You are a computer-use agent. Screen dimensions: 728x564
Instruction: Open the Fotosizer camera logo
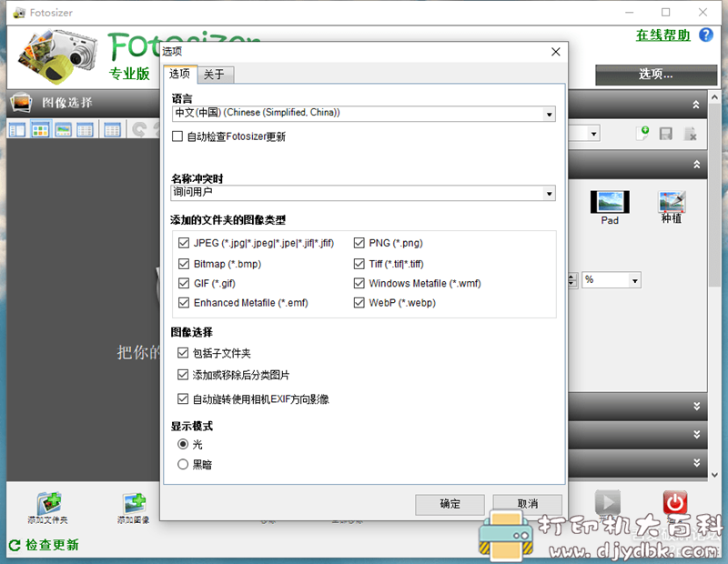[58, 55]
